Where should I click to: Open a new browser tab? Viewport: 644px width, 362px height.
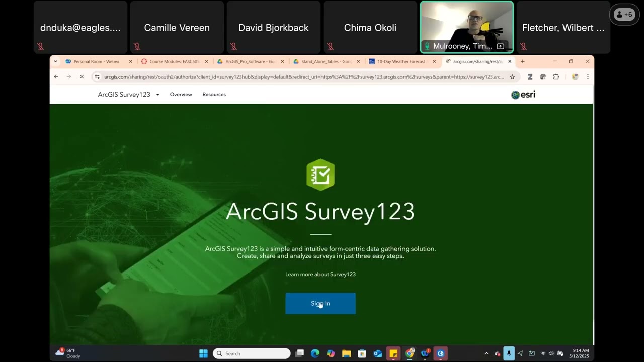pos(523,61)
